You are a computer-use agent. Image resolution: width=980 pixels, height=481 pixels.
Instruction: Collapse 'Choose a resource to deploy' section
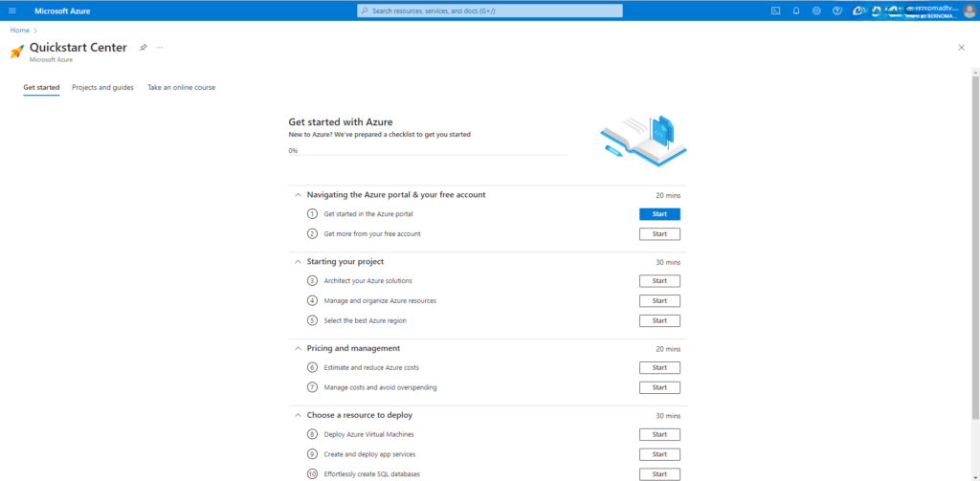click(x=299, y=415)
